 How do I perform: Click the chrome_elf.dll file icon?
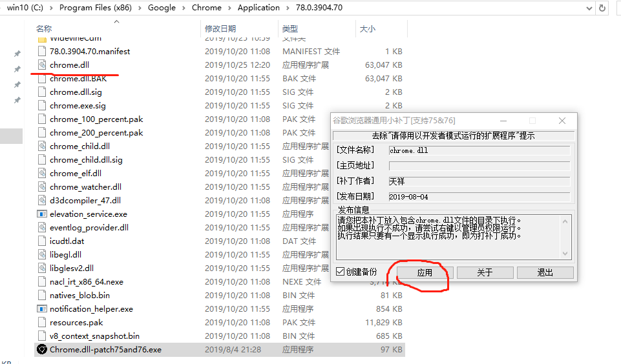pos(42,173)
